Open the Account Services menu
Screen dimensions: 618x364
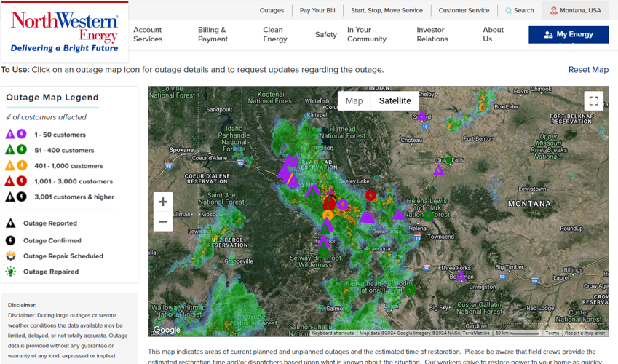148,34
